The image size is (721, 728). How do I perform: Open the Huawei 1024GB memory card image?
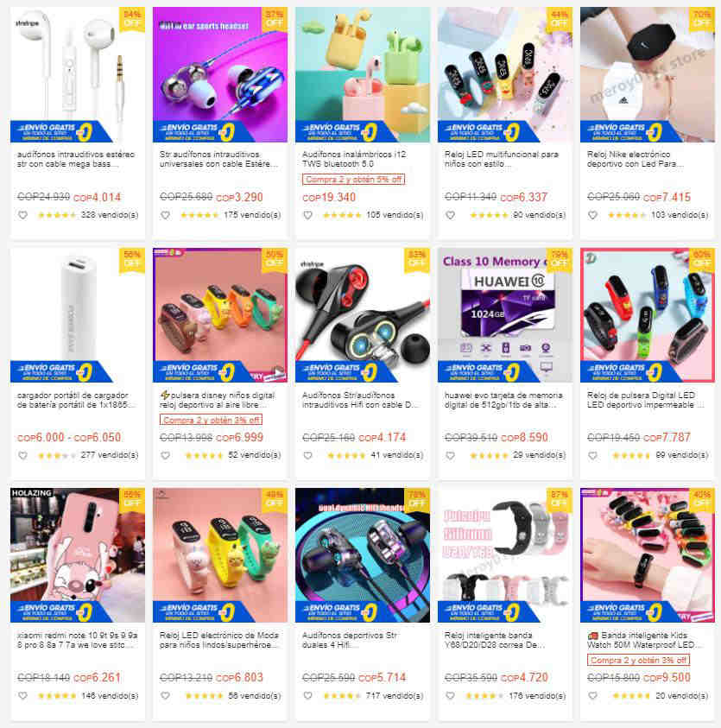tap(504, 315)
